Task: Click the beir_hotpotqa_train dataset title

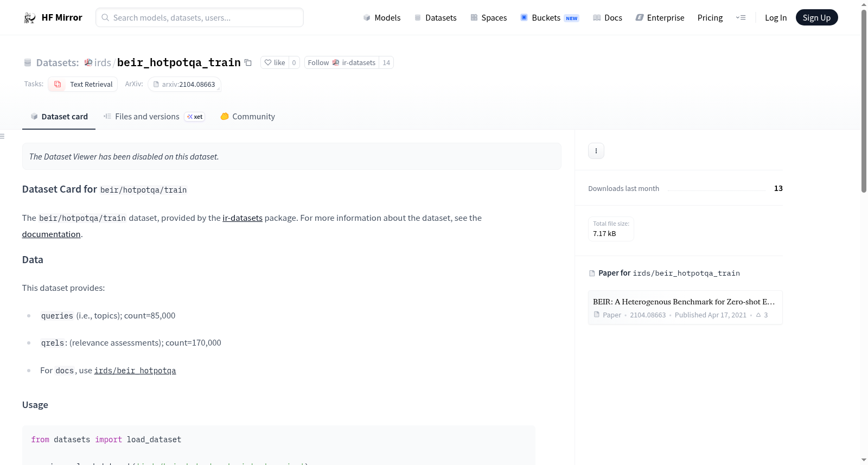Action: click(x=179, y=62)
